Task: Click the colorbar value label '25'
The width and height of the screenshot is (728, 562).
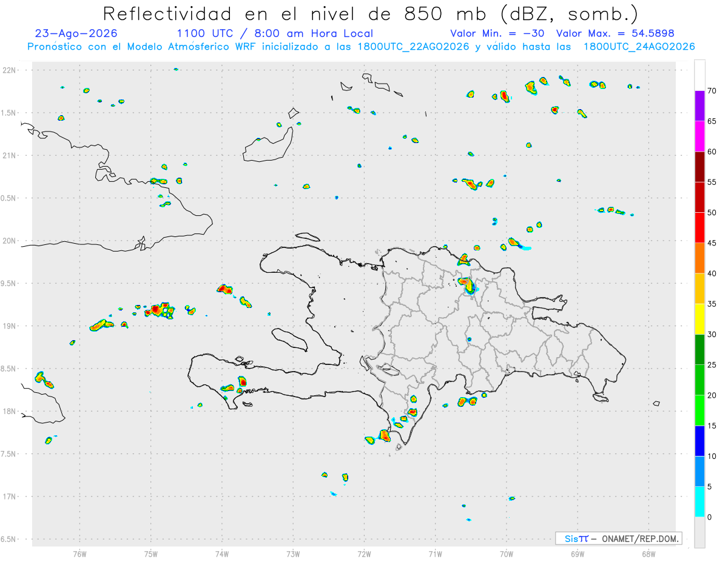Action: click(712, 365)
